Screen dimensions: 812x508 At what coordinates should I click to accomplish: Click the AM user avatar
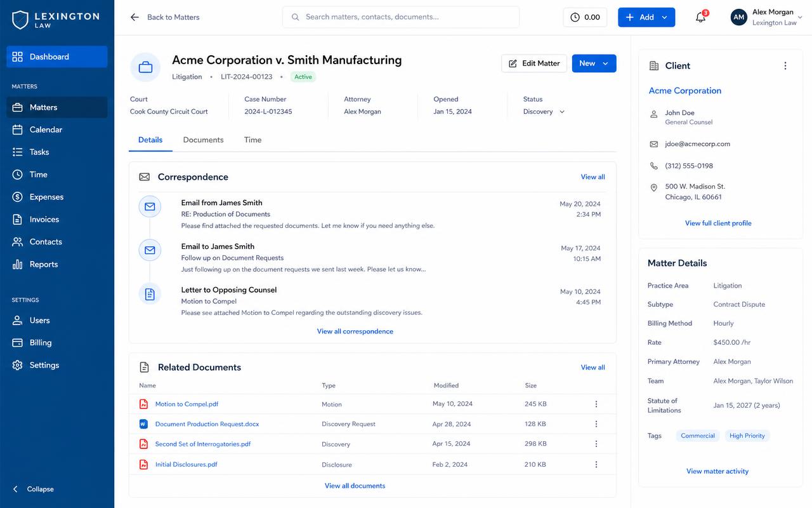coord(738,17)
